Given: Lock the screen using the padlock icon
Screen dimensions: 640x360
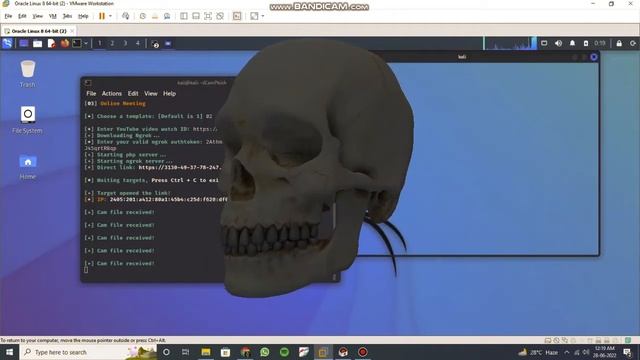Looking at the screenshot, I should [x=619, y=43].
